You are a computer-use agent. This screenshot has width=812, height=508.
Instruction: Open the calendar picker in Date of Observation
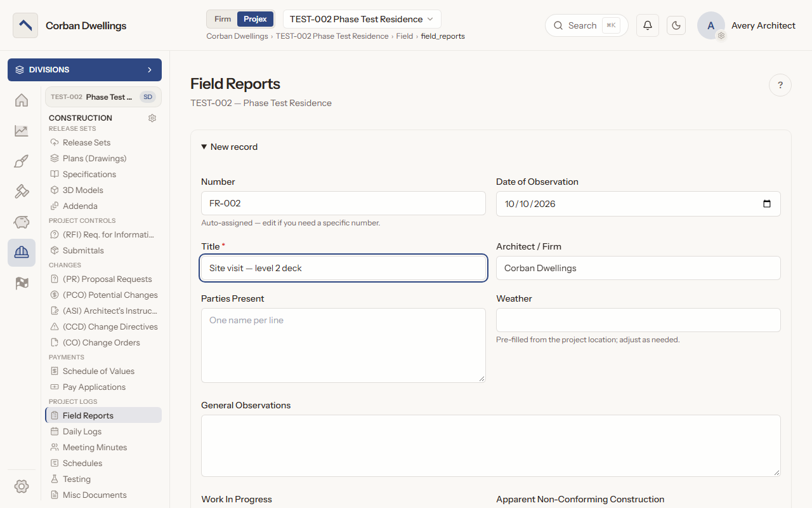coord(767,204)
